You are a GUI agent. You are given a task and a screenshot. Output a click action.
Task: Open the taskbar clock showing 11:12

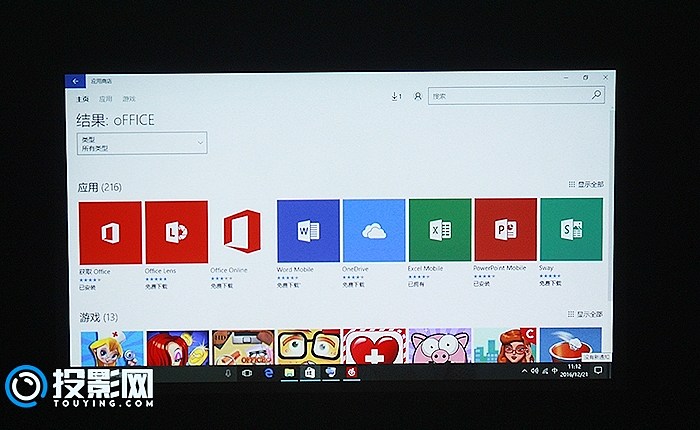pyautogui.click(x=574, y=370)
